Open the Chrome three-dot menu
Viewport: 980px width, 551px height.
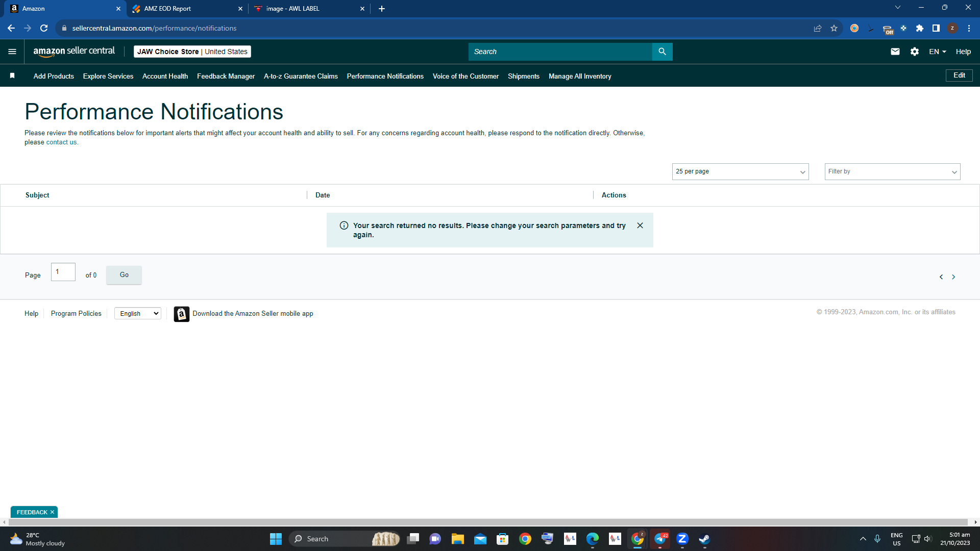point(969,28)
